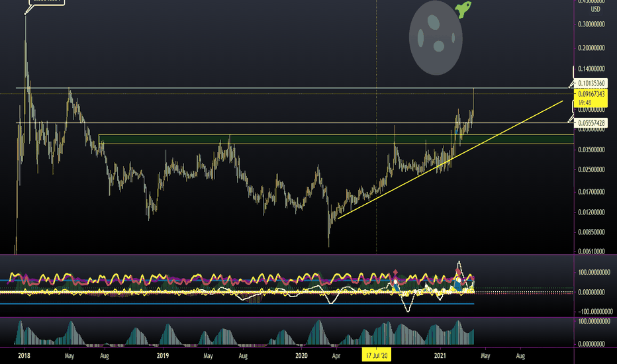Select the 0.05557428 price label
Viewport: 617px width, 364px height.
click(x=591, y=123)
